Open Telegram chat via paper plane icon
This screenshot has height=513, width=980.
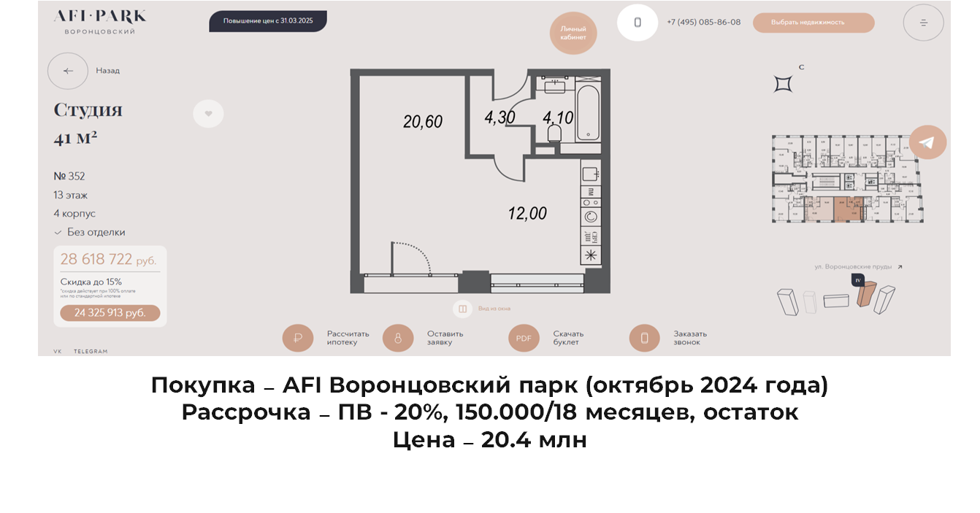click(x=927, y=142)
